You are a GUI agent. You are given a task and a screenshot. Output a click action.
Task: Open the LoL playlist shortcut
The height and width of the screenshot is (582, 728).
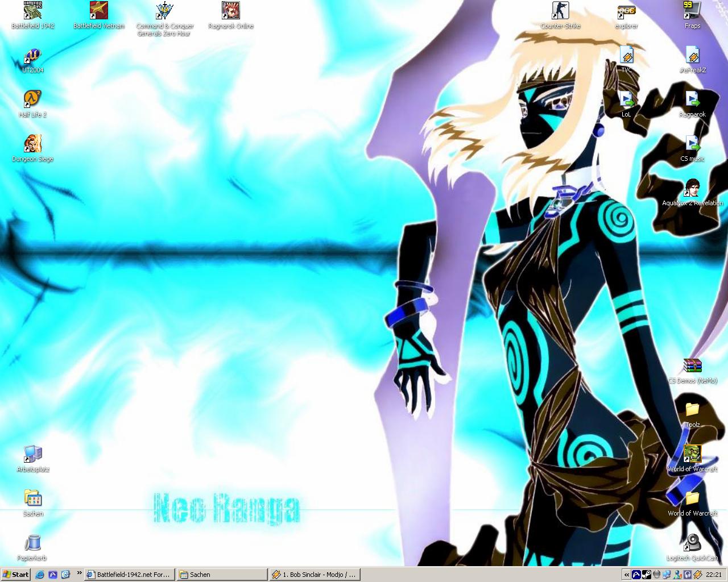pos(626,104)
